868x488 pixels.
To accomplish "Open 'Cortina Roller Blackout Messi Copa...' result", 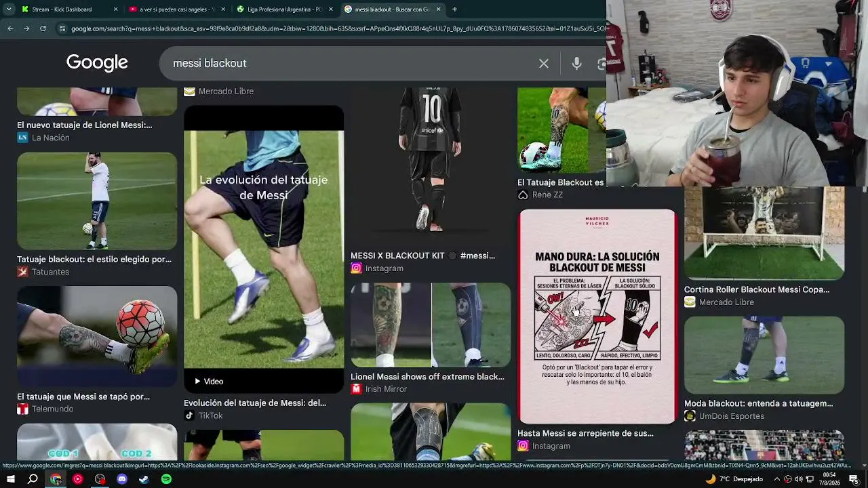I will coord(757,290).
